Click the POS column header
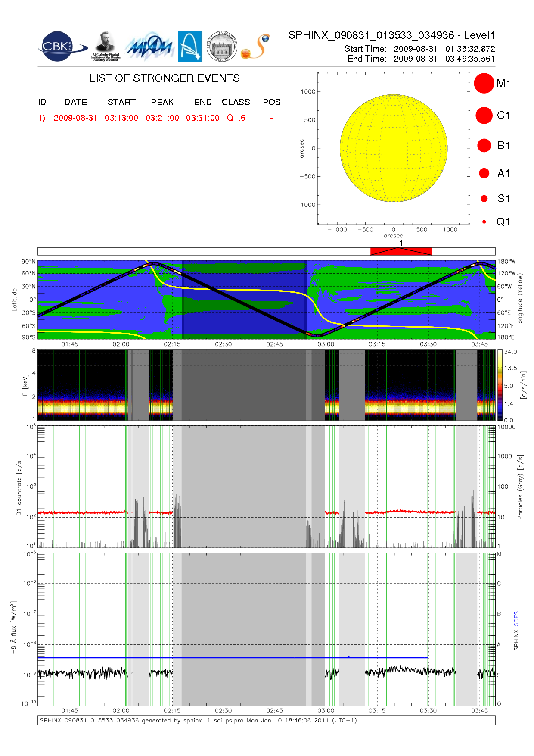534x756 pixels. pyautogui.click(x=272, y=102)
